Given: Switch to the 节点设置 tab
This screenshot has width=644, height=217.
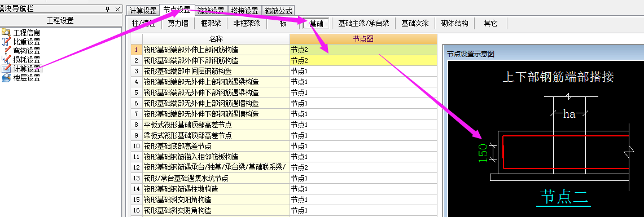Looking at the screenshot, I should 177,10.
